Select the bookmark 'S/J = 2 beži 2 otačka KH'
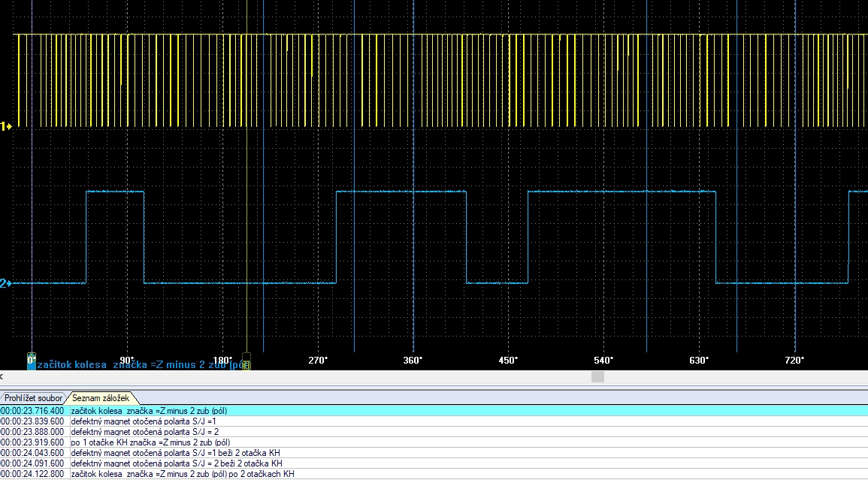 (434, 463)
